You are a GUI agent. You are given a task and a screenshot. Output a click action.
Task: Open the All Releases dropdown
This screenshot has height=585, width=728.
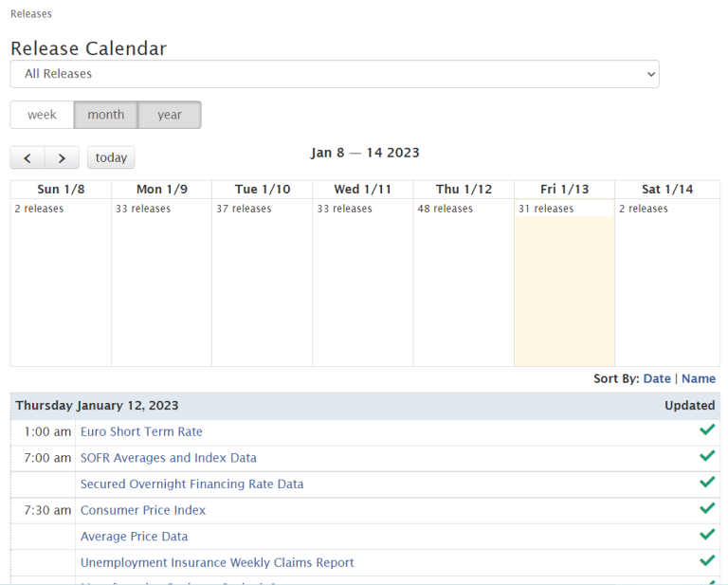coord(335,74)
